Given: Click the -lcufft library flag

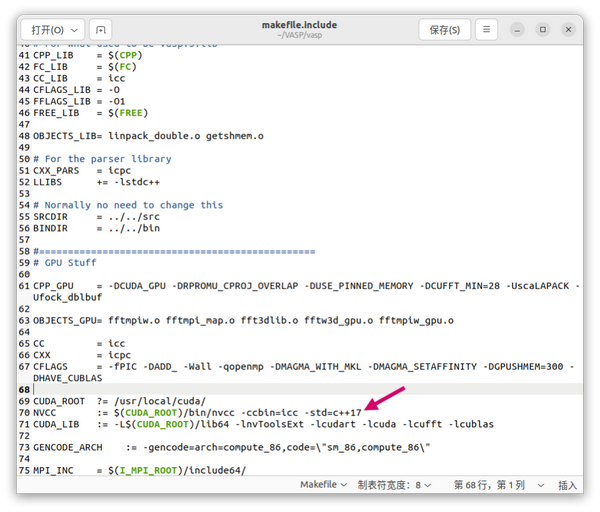Looking at the screenshot, I should 422,424.
